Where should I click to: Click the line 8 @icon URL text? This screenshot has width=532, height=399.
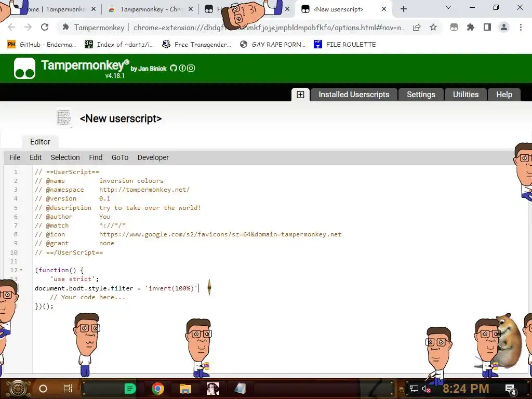click(x=220, y=234)
